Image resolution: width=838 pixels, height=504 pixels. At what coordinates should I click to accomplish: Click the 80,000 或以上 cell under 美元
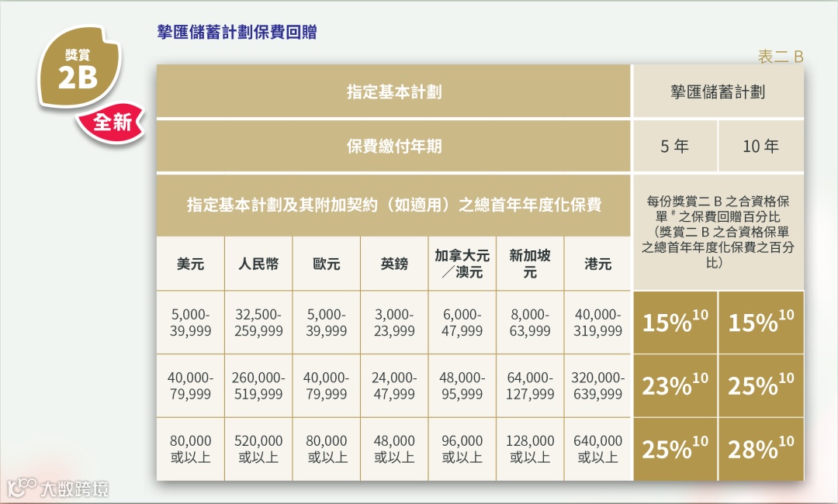click(x=190, y=449)
